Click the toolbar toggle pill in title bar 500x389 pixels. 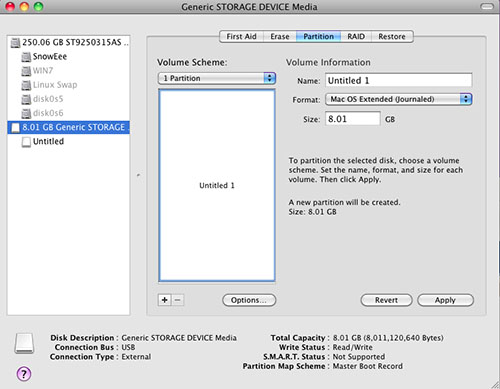pyautogui.click(x=487, y=6)
